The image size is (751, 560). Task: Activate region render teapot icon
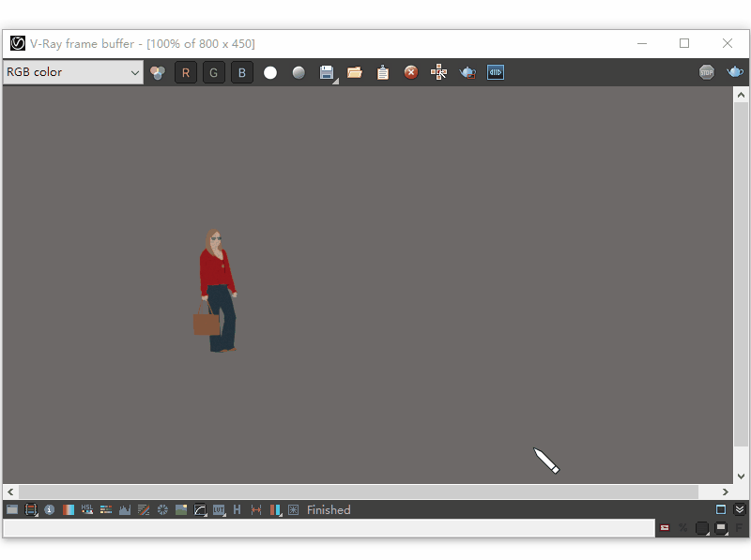coord(467,73)
